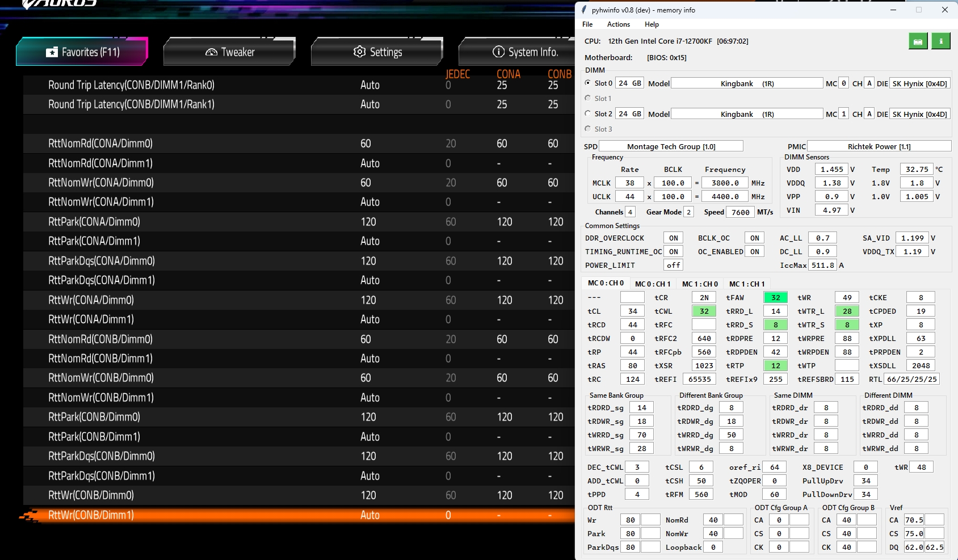Click the PullUpDrv value field
The width and height of the screenshot is (958, 560).
[x=866, y=481]
